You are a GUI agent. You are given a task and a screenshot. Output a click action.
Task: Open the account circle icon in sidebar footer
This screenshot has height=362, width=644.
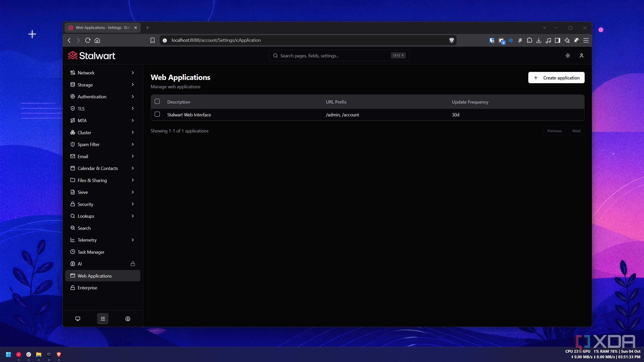pyautogui.click(x=128, y=319)
